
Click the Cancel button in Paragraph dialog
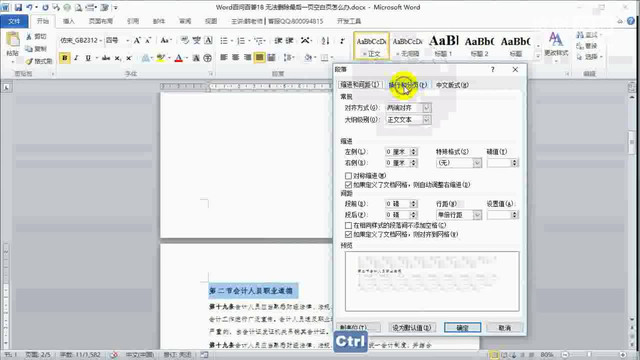(x=504, y=328)
